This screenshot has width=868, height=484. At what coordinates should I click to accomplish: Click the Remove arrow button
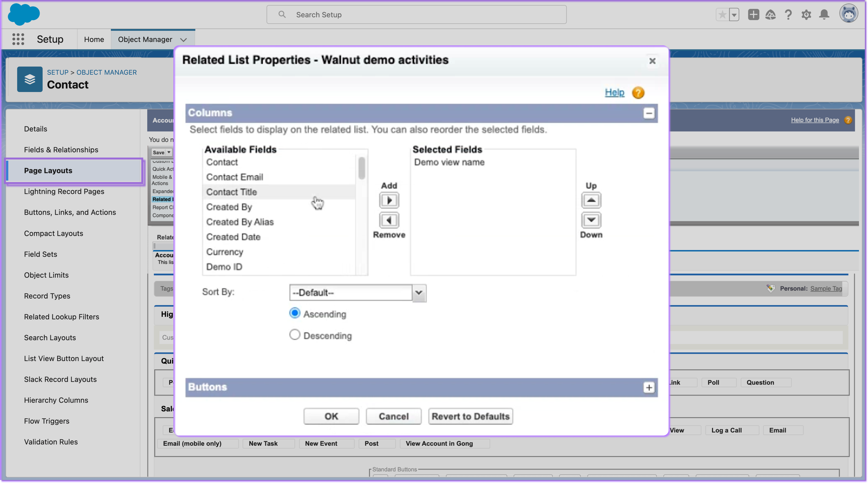coord(389,220)
